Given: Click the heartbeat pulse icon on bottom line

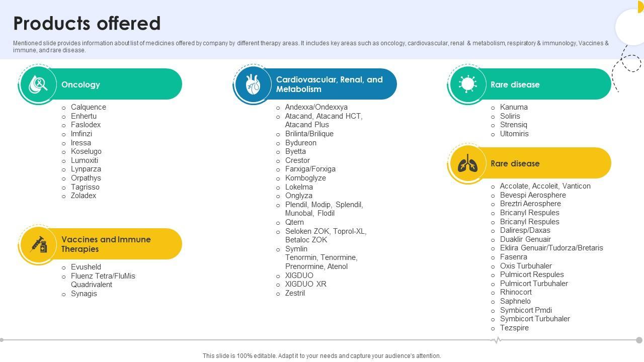Looking at the screenshot, I should tap(497, 340).
